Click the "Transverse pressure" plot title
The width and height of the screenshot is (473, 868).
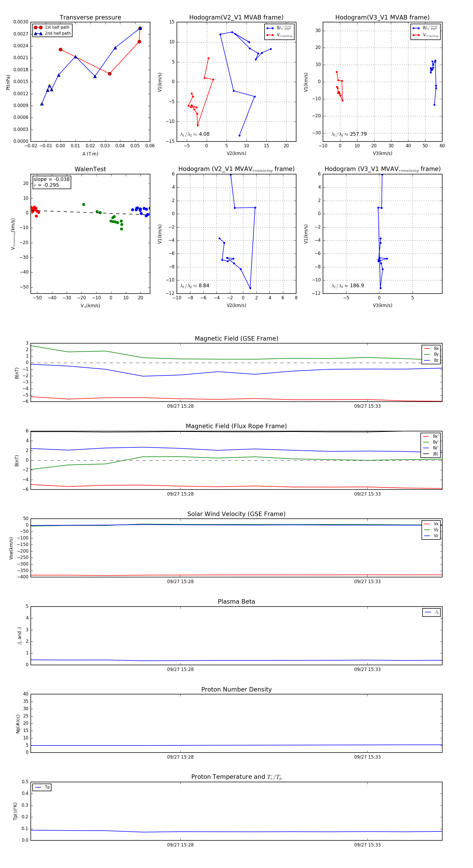90,17
